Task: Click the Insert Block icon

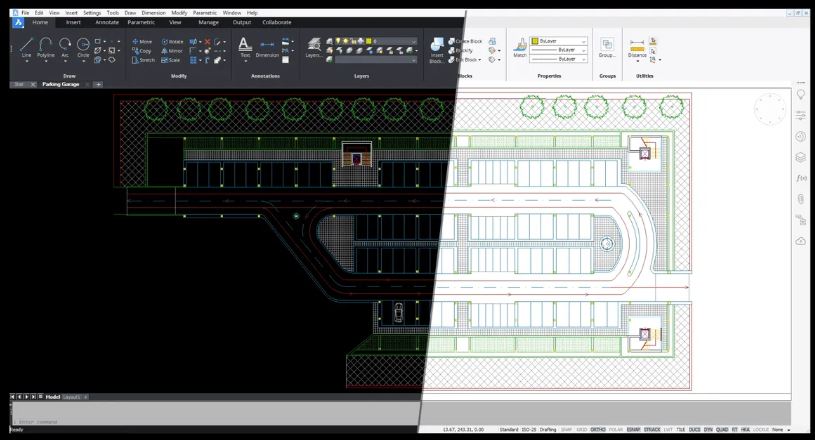Action: click(x=437, y=49)
